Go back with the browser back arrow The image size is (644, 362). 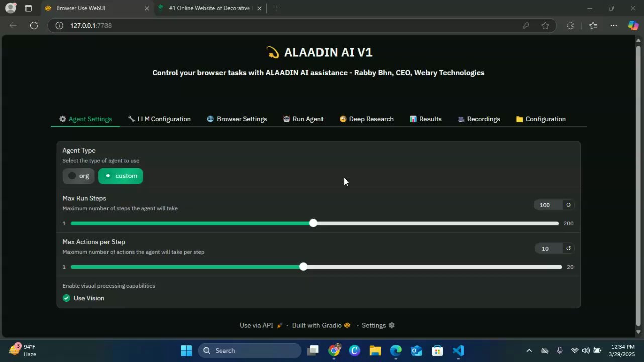pyautogui.click(x=13, y=25)
